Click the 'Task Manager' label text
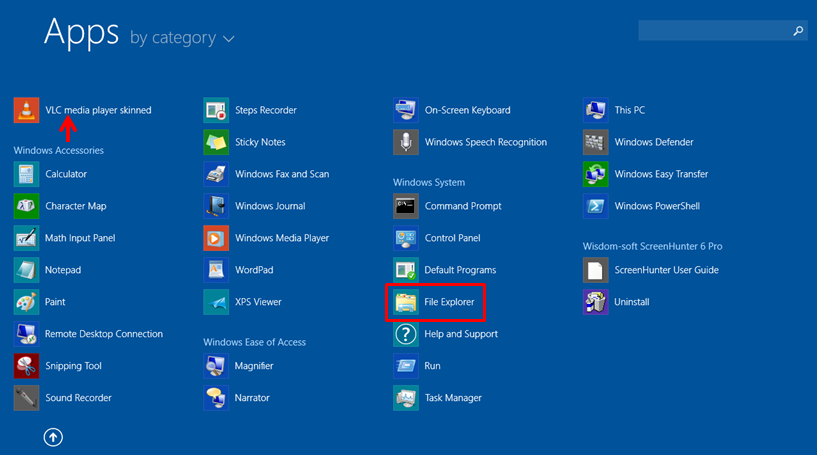Viewport: 817px width, 455px height. [x=453, y=398]
